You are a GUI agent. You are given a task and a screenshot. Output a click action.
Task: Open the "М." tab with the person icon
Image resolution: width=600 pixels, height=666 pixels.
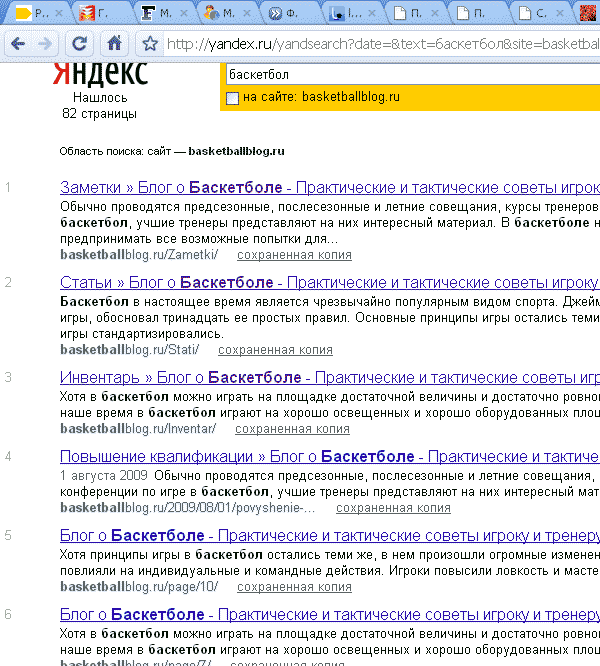[x=227, y=13]
